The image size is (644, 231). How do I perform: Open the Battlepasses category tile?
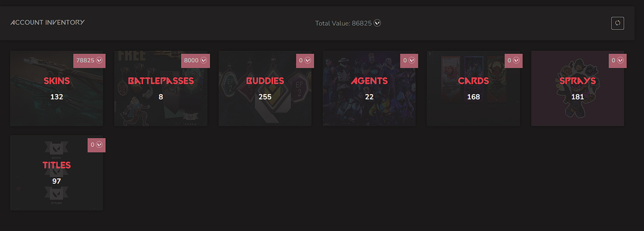coord(161,89)
